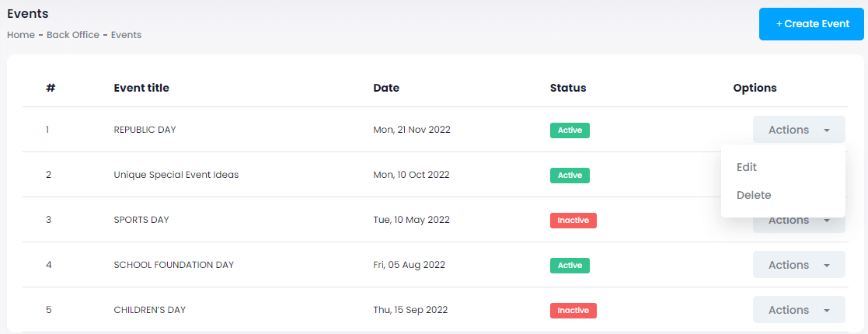The height and width of the screenshot is (334, 868).
Task: Click the Inactive badge for CHILDREN'S DAY
Action: point(573,311)
